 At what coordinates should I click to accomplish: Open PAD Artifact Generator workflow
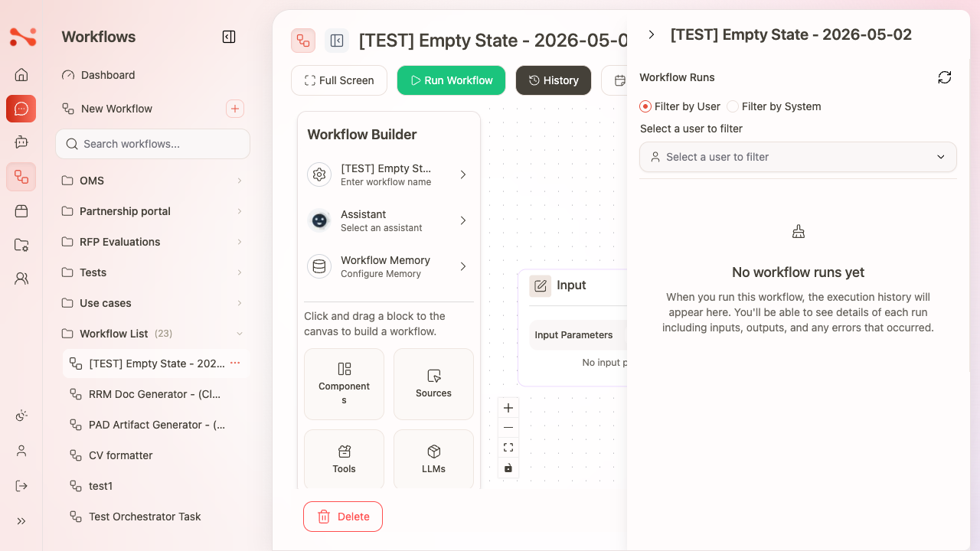point(156,425)
